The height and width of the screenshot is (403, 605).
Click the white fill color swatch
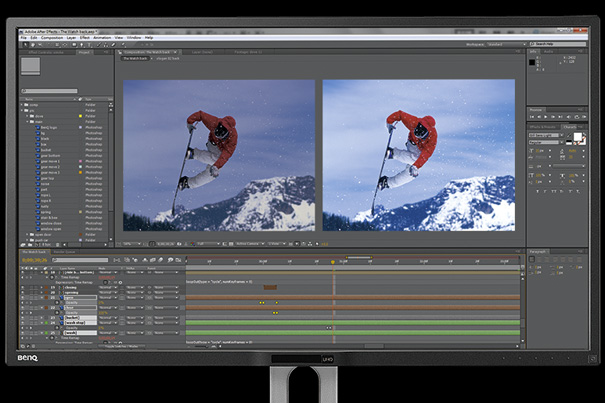coord(578,137)
